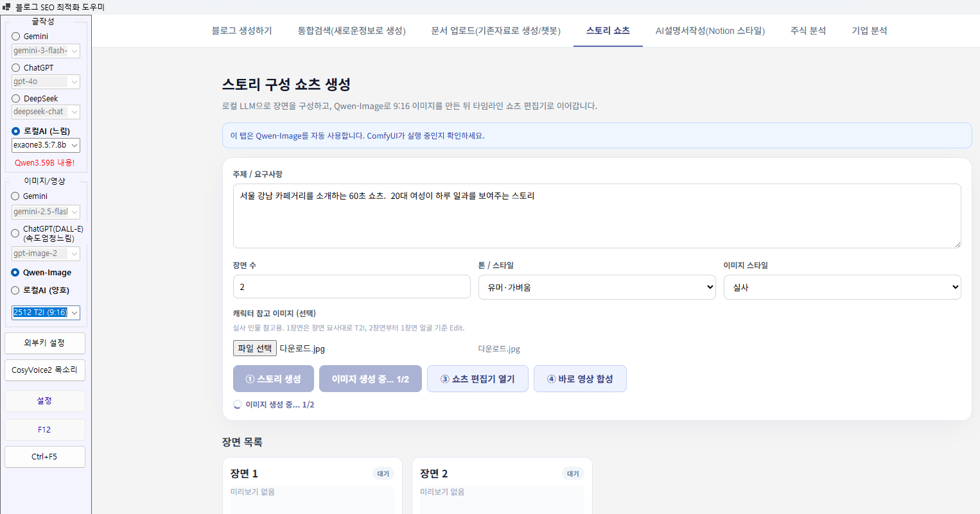Open the 이미지 스타일 dropdown showing 실사
The image size is (980, 514).
coord(842,287)
